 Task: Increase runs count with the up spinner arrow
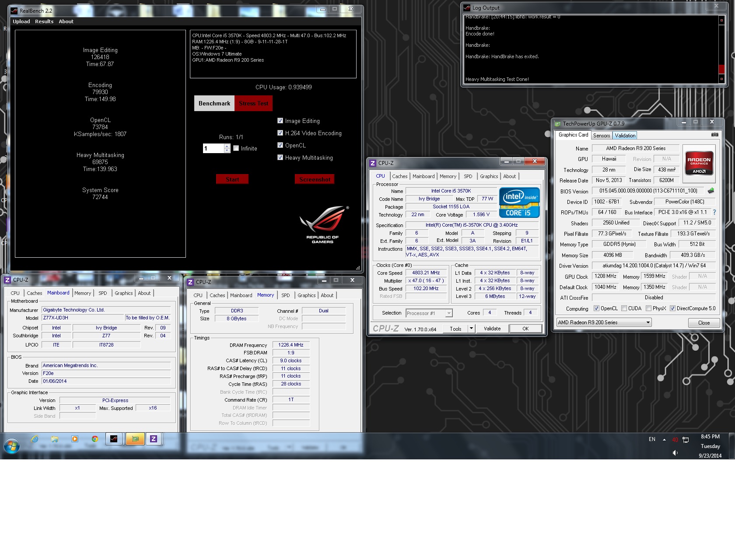(x=227, y=146)
